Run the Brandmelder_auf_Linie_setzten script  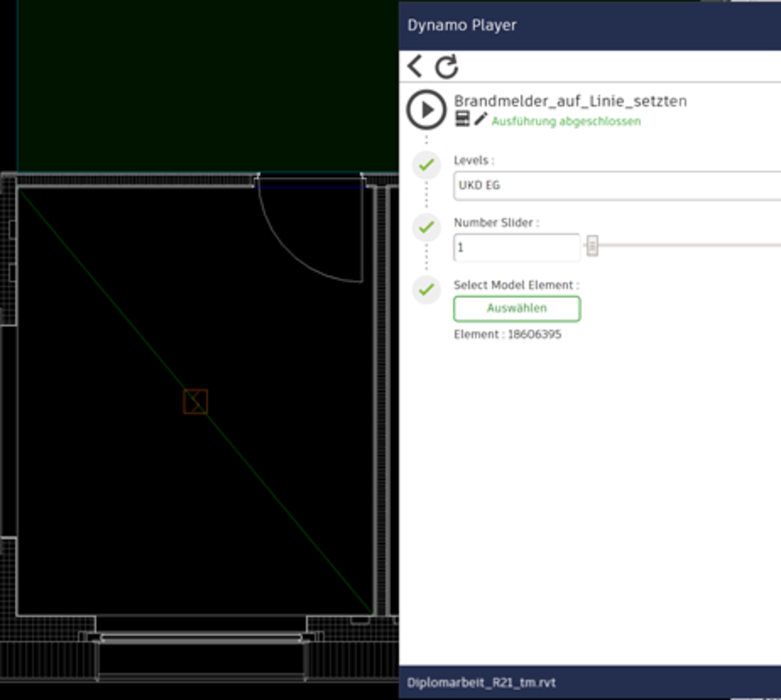[x=426, y=109]
